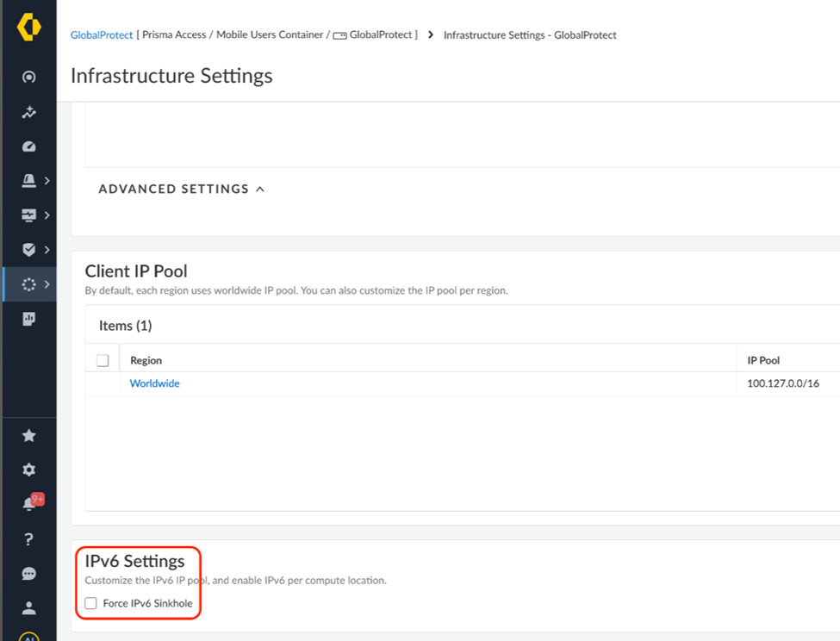
Task: Open the Worldwide region link
Action: point(154,383)
